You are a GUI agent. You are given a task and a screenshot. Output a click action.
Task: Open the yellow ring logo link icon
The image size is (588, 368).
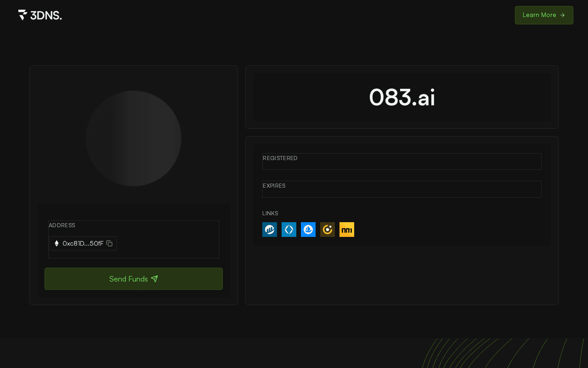coord(328,230)
